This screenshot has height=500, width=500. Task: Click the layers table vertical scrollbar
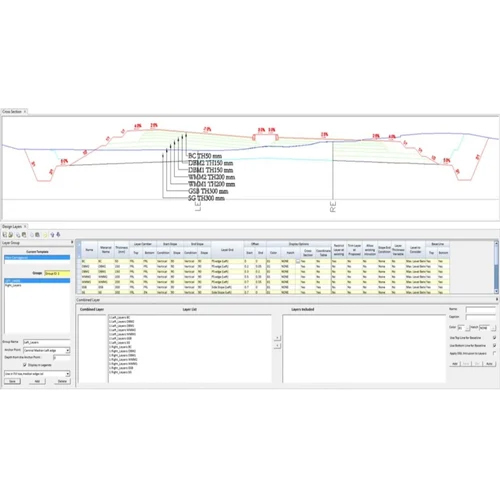[x=496, y=267]
